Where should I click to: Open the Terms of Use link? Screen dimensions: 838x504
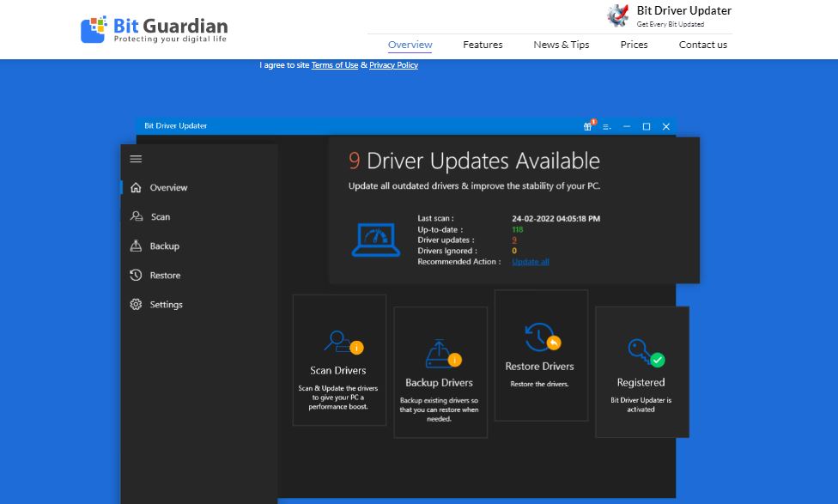(335, 65)
